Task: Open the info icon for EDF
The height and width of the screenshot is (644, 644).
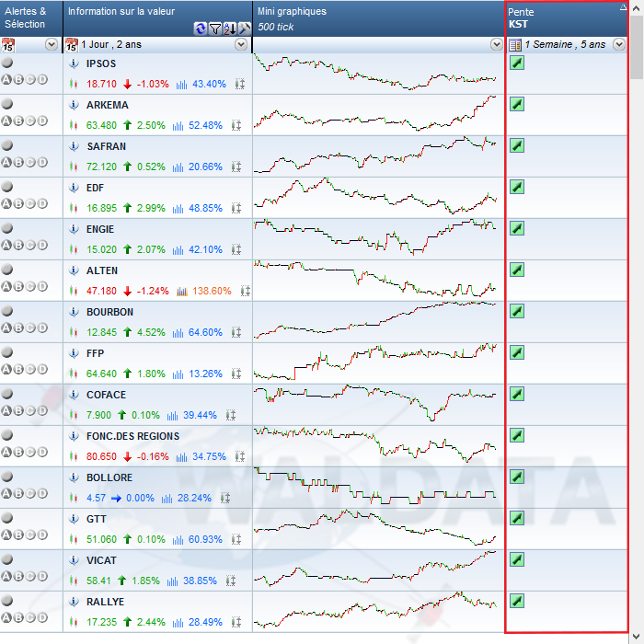Action: tap(74, 188)
